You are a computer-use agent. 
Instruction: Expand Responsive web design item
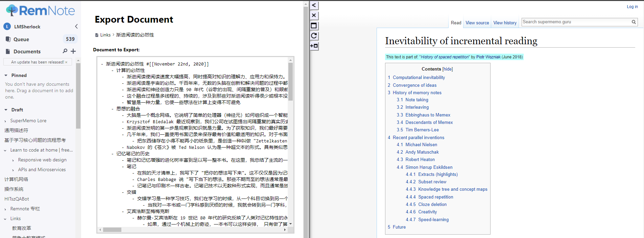[13, 160]
